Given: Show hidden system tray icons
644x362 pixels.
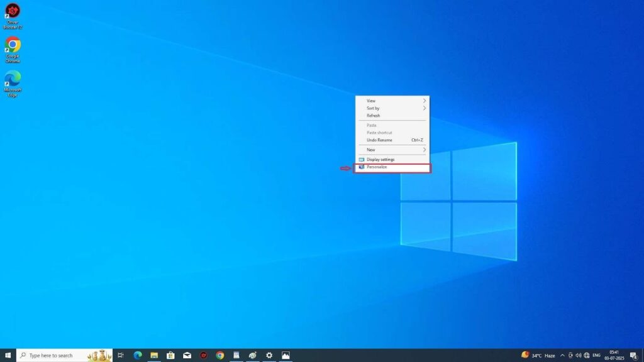Looking at the screenshot, I should pyautogui.click(x=562, y=355).
